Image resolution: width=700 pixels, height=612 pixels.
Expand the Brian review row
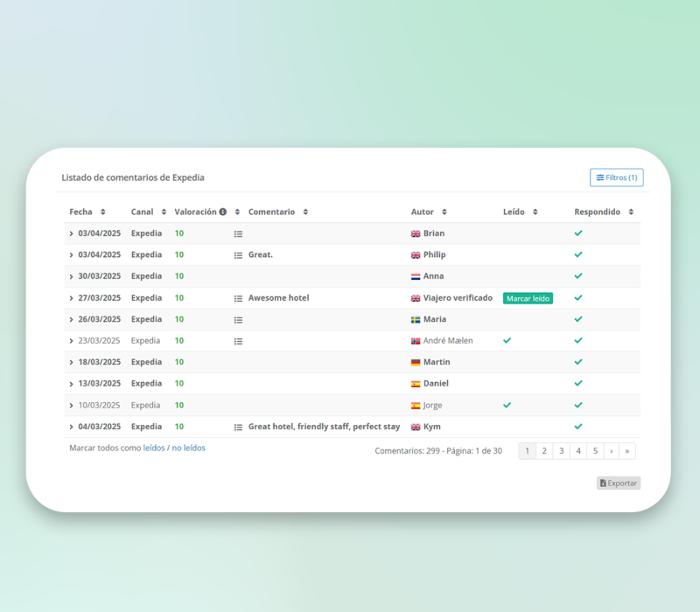pos(71,233)
